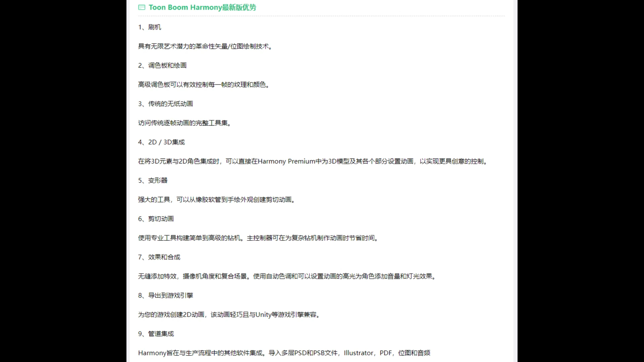Select the item '9、管道集成'
Image resolution: width=644 pixels, height=362 pixels.
pyautogui.click(x=156, y=334)
